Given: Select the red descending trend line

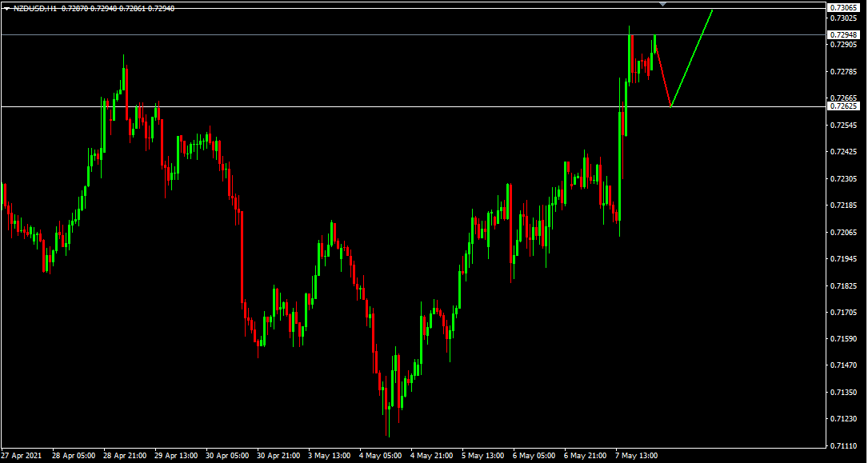Looking at the screenshot, I should (663, 78).
